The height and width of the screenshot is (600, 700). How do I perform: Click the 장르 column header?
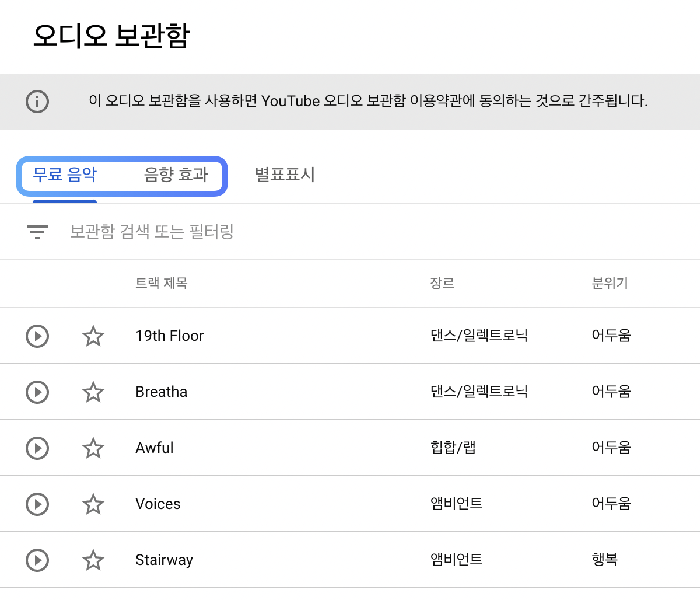pos(442,284)
